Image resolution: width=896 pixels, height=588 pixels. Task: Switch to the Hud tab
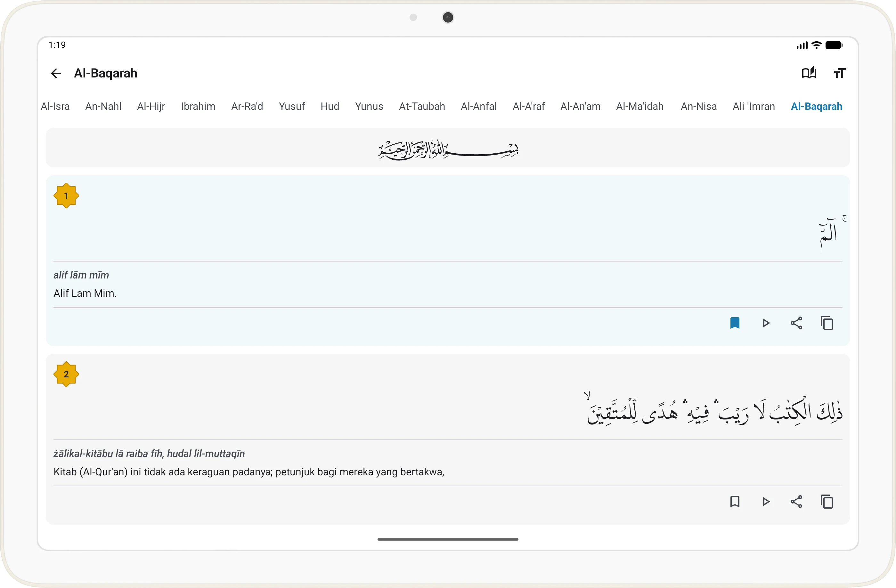[330, 107]
